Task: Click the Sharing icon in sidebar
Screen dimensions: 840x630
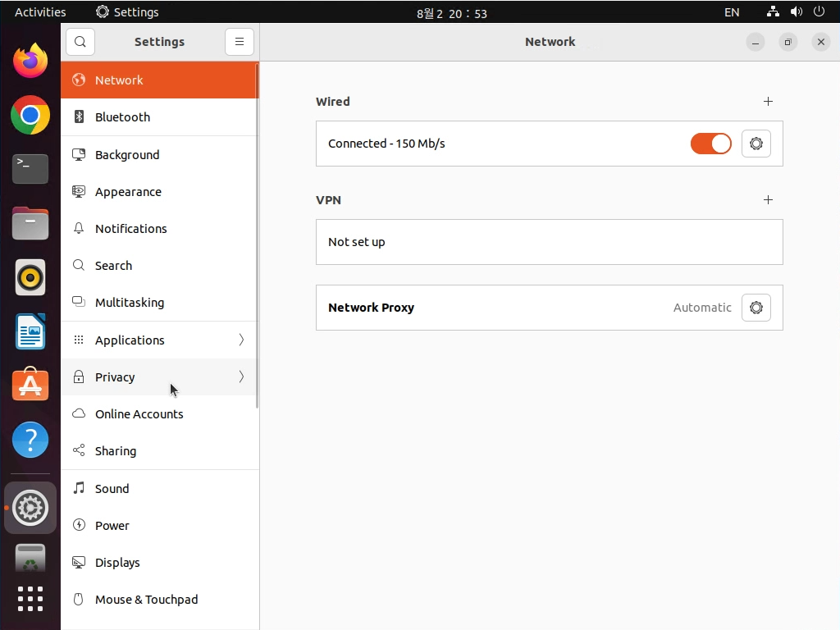Action: point(79,450)
